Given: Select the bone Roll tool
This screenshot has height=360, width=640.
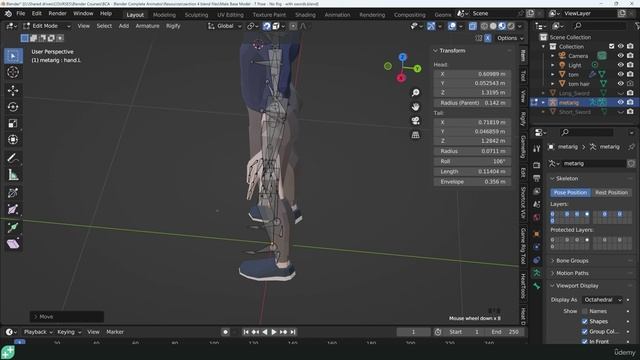Looking at the screenshot, I should [x=13, y=193].
